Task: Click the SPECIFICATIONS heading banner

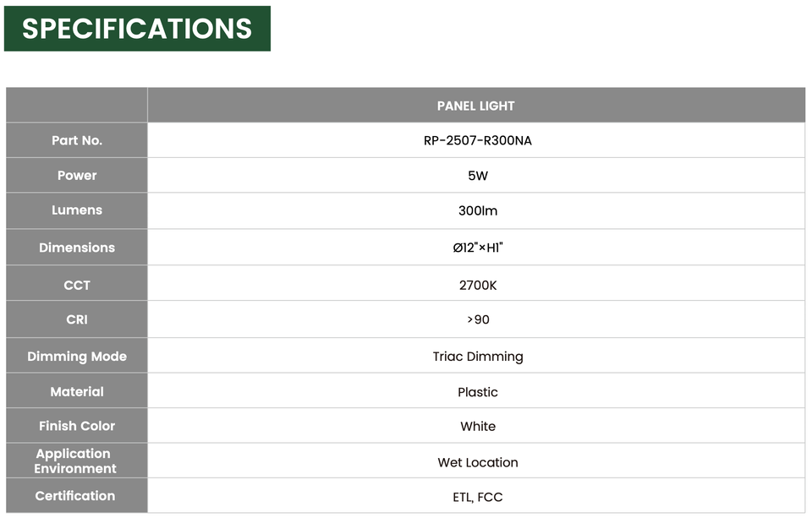Action: point(137,29)
